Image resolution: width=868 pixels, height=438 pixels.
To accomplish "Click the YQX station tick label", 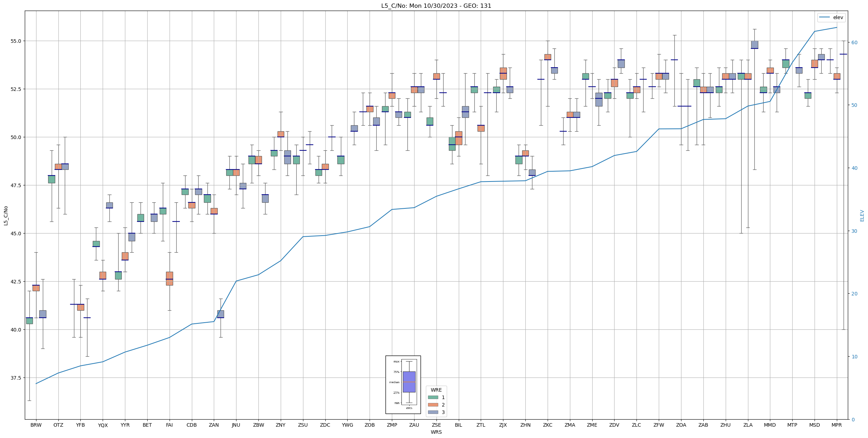I will point(103,425).
